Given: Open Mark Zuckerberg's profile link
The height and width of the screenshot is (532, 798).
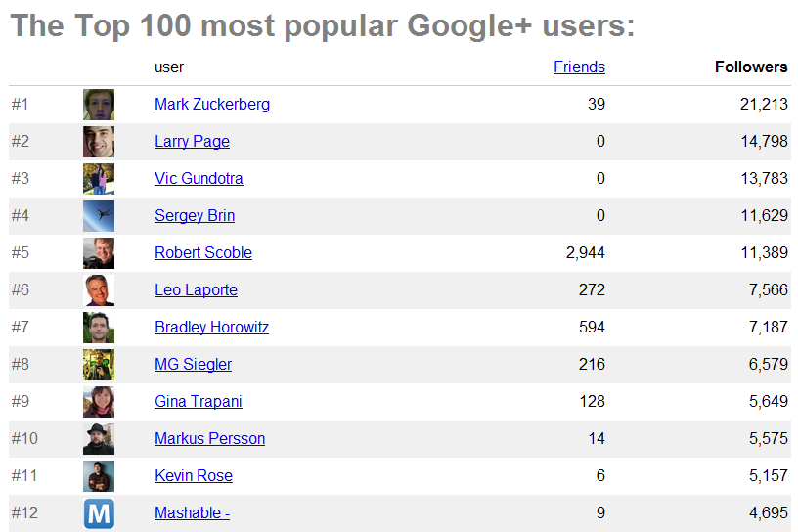Looking at the screenshot, I should [x=212, y=105].
